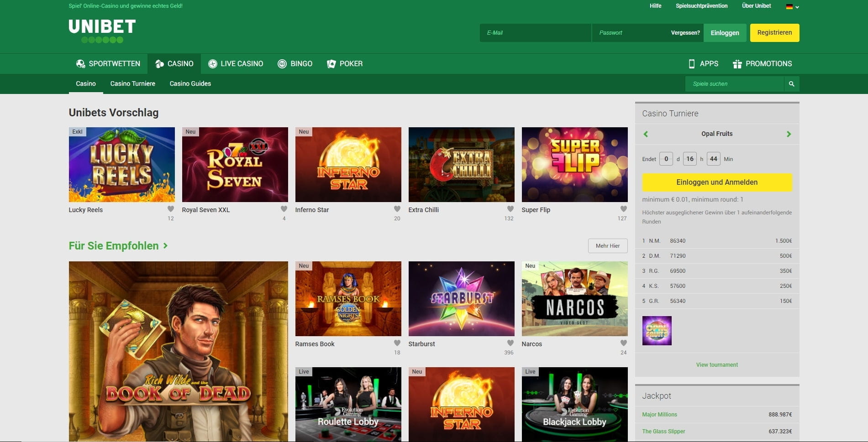
Task: Show previous tournament with left green arrow
Action: (646, 134)
